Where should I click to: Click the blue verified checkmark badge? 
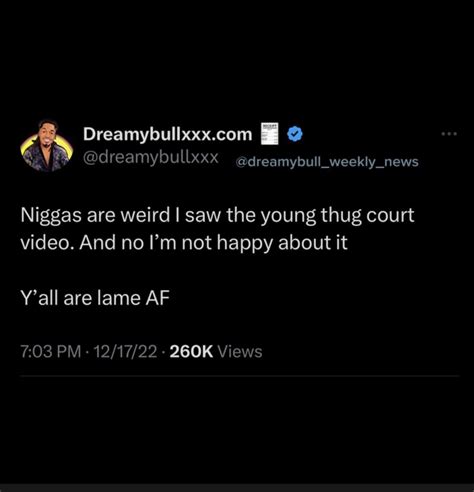tap(295, 134)
